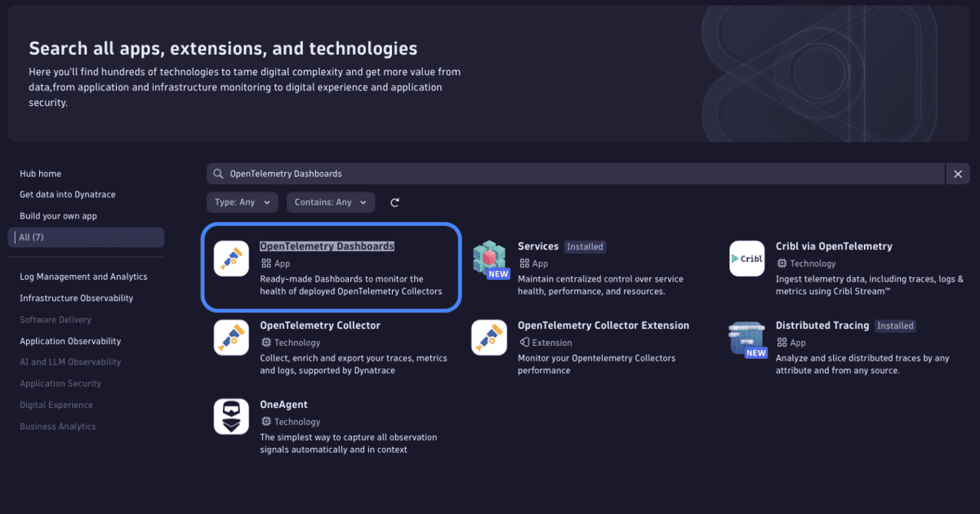Select the Services app icon

tap(489, 257)
